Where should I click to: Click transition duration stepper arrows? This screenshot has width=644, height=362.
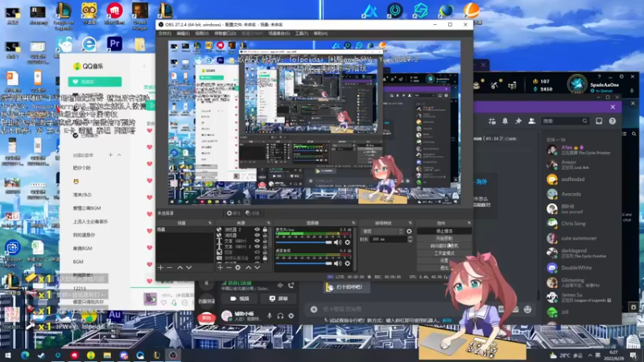410,239
